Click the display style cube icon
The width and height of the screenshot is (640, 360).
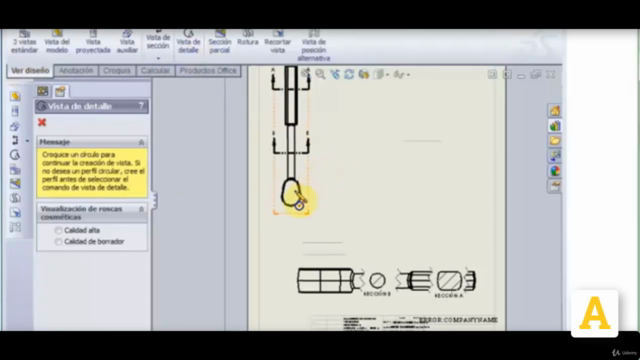tap(379, 74)
